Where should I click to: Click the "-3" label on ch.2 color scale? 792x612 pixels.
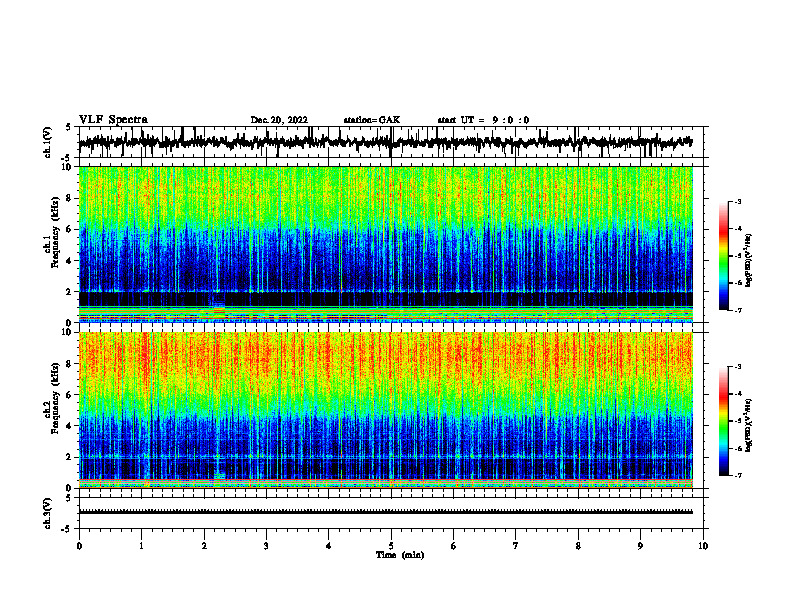738,367
